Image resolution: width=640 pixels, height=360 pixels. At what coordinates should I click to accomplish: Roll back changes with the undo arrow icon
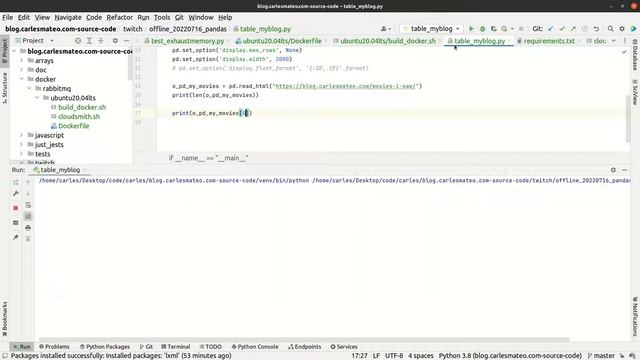click(596, 29)
